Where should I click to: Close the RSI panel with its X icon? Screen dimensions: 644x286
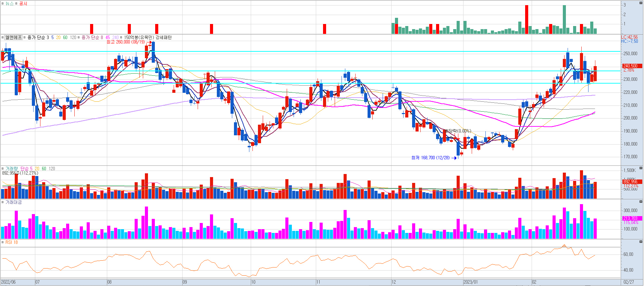641,242
